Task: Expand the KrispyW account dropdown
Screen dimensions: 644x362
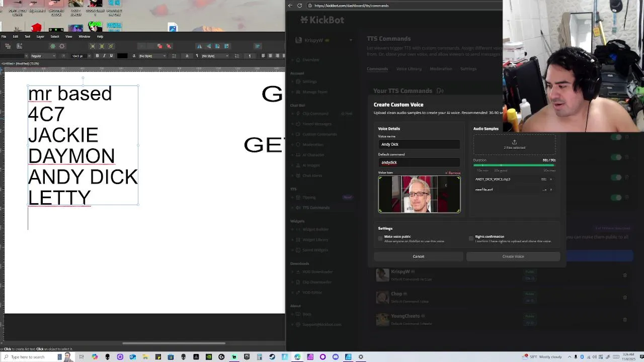Action: pos(351,40)
